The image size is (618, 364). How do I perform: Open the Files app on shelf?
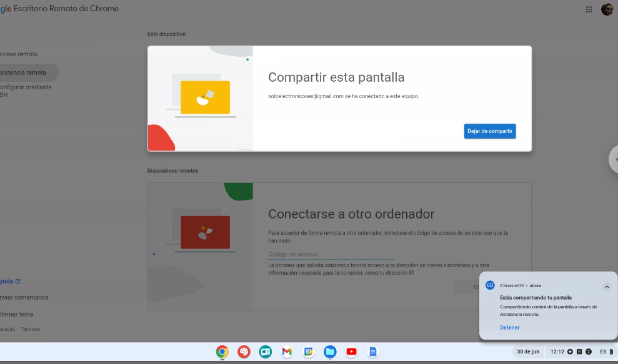coord(330,352)
